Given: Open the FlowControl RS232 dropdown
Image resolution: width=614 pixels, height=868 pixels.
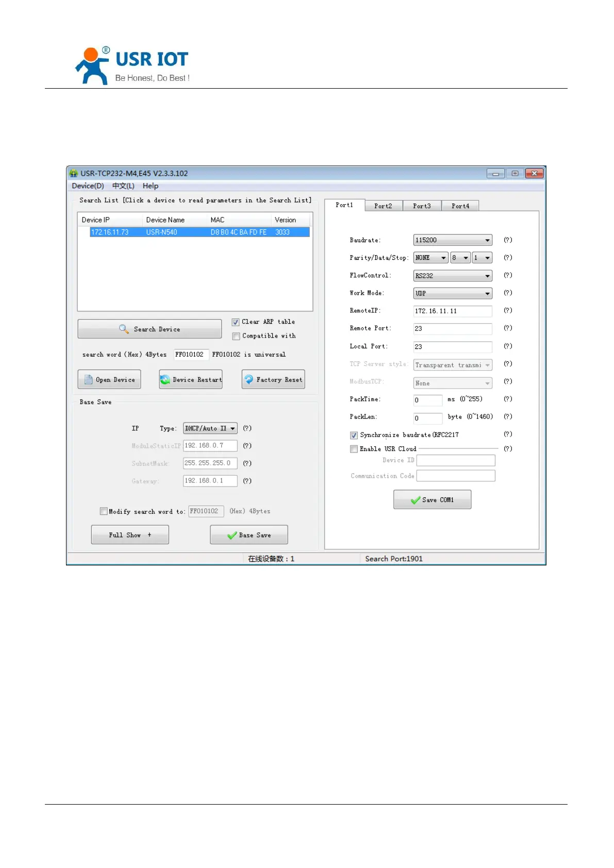Looking at the screenshot, I should pyautogui.click(x=453, y=276).
